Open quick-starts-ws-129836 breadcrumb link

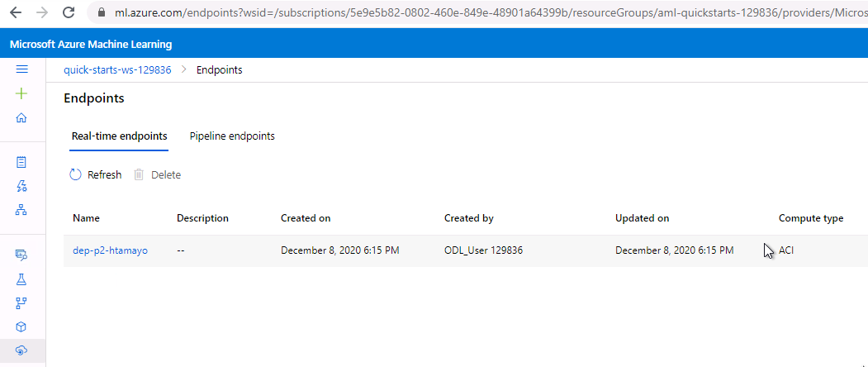117,70
